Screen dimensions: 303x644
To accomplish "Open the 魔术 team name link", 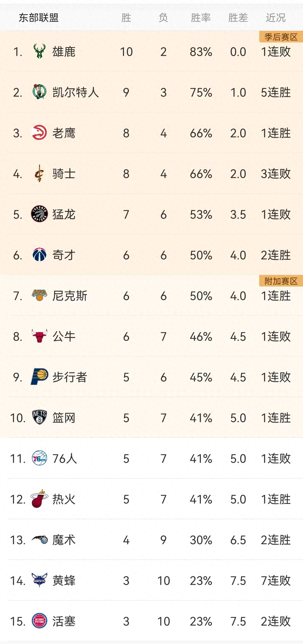I will [x=64, y=540].
